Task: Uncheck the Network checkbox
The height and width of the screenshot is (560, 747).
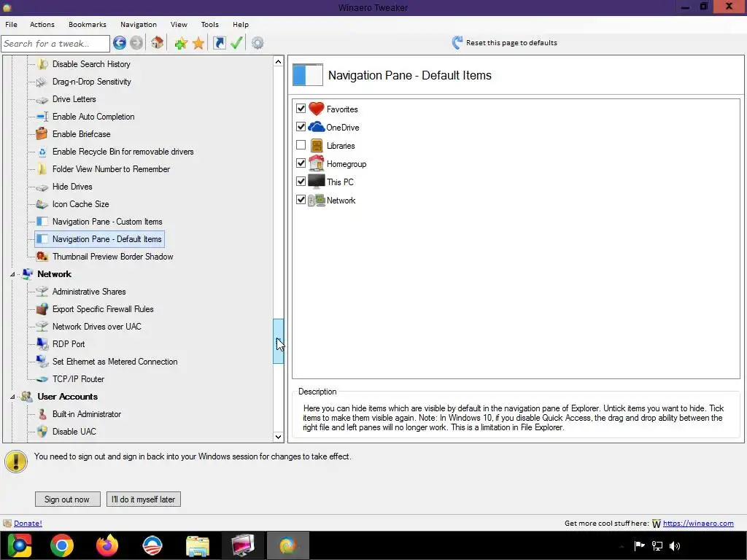Action: click(301, 199)
